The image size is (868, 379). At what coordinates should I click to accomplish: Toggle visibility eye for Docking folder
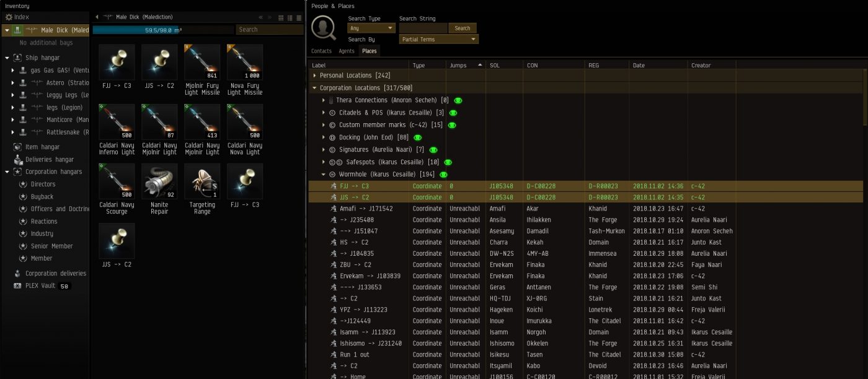[418, 137]
